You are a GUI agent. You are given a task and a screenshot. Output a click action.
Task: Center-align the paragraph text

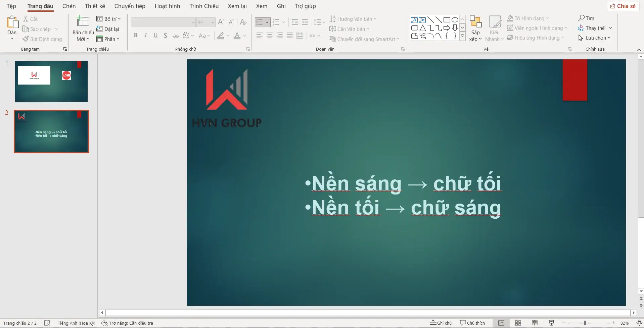[x=270, y=35]
